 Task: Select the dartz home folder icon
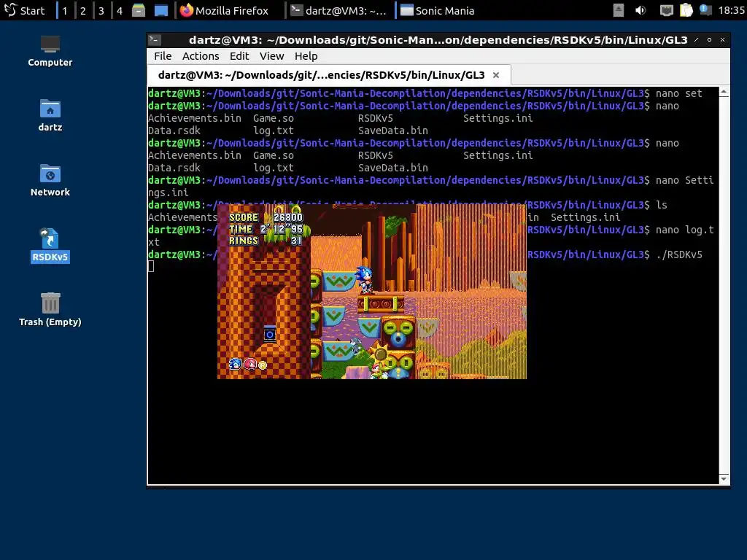point(50,116)
